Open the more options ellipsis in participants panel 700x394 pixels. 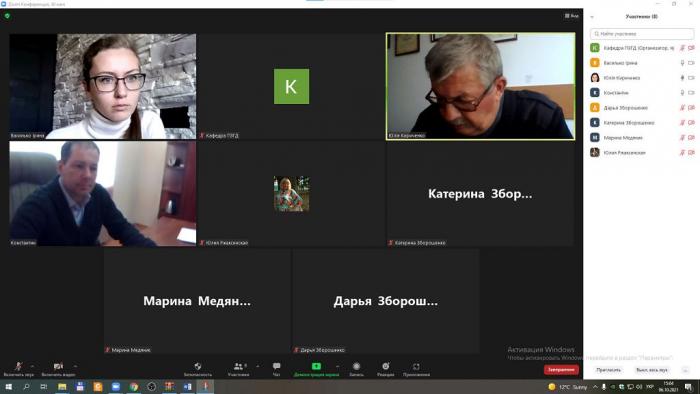click(x=685, y=370)
